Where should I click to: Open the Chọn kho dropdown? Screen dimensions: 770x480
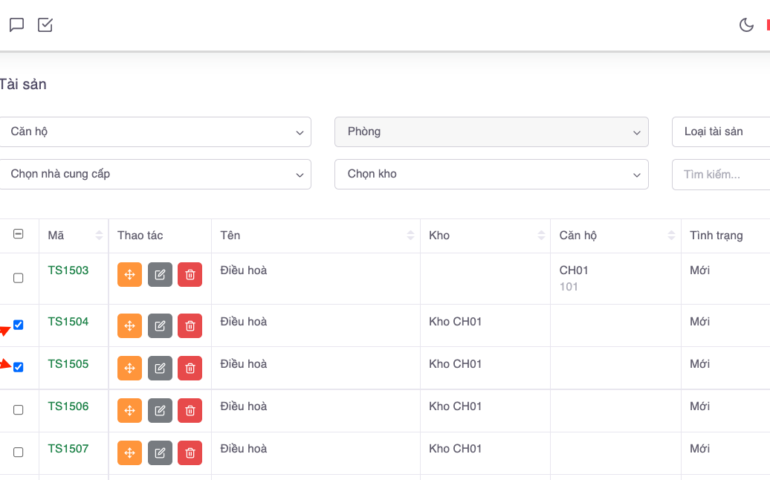(491, 174)
